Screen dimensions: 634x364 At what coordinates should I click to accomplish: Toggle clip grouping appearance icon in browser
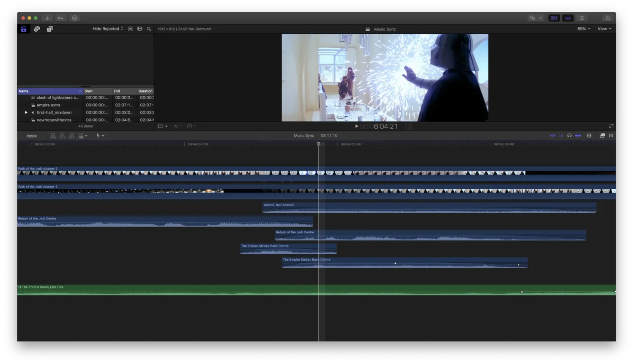point(130,29)
